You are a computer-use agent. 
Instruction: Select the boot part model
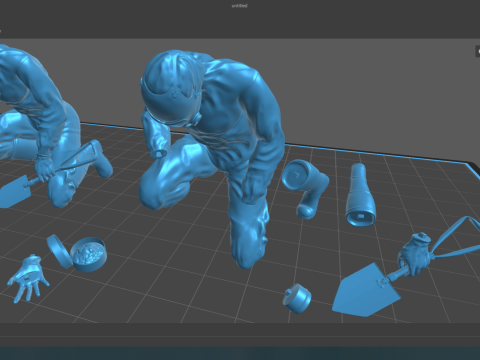point(305,188)
